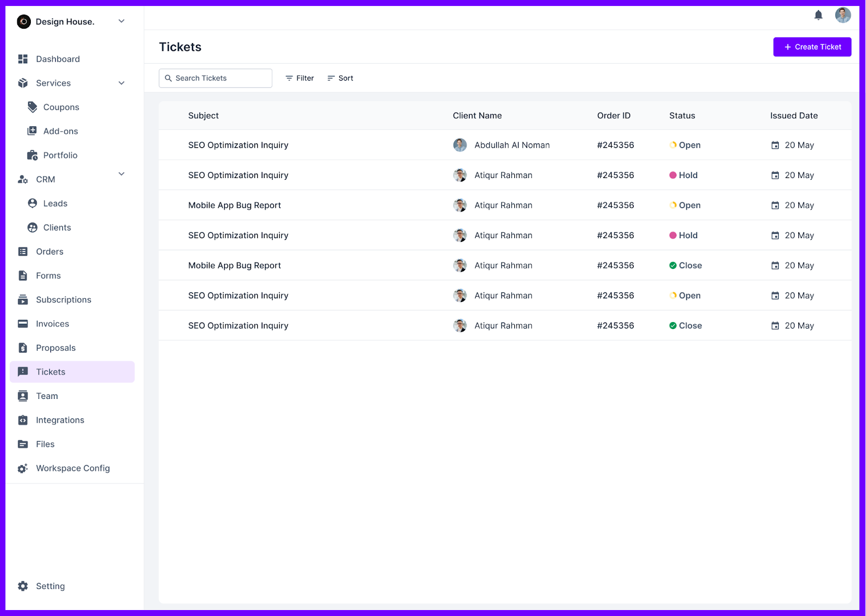866x616 pixels.
Task: Open Invoices from the sidebar
Action: [52, 324]
